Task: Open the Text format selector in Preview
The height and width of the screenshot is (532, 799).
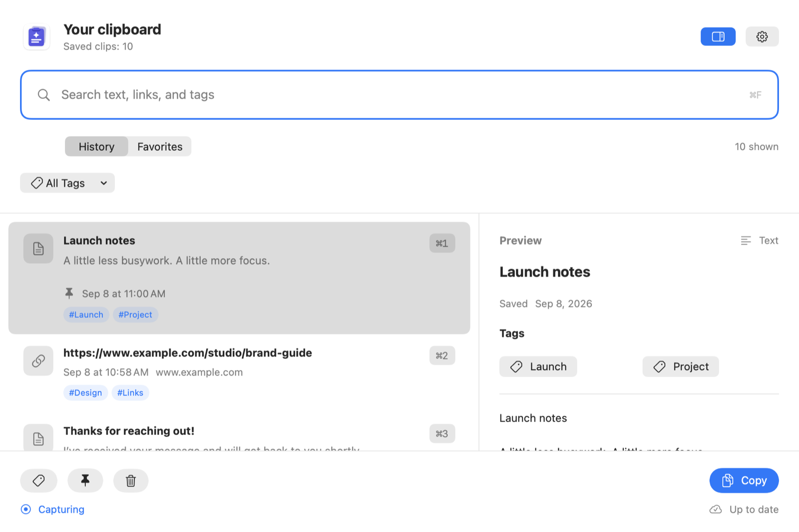Action: point(760,241)
